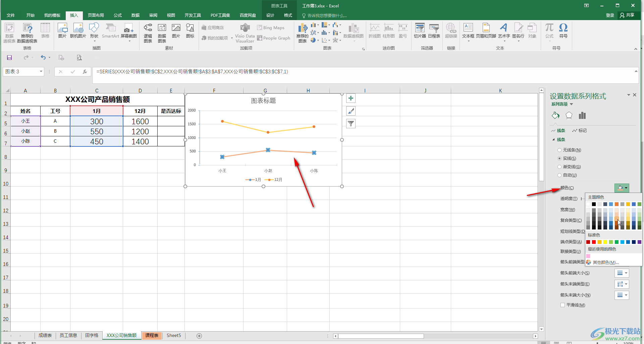Select the Effects pentagon tab in format pane
The width and height of the screenshot is (644, 344).
click(569, 116)
